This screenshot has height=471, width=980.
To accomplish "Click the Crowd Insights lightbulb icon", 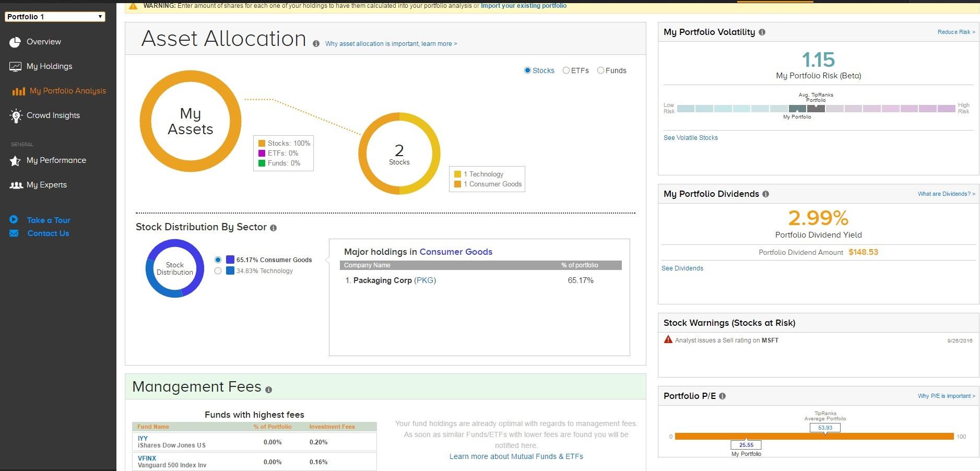I will coord(16,116).
